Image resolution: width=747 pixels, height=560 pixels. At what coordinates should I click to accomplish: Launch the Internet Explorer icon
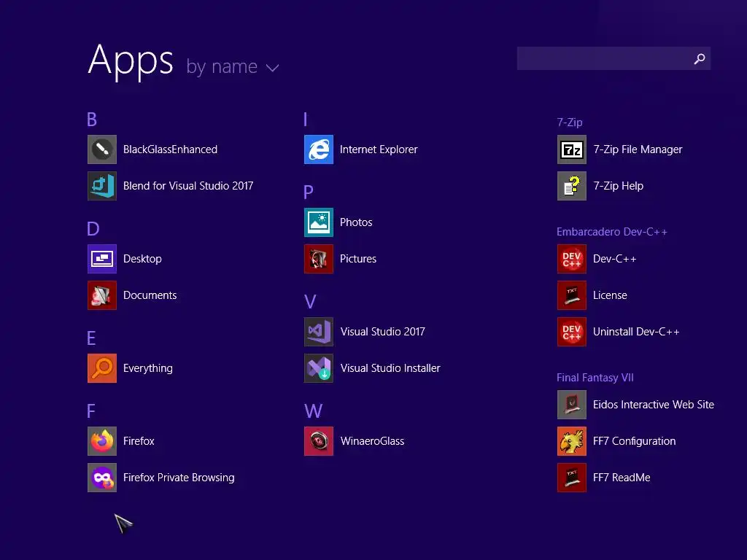(x=319, y=149)
